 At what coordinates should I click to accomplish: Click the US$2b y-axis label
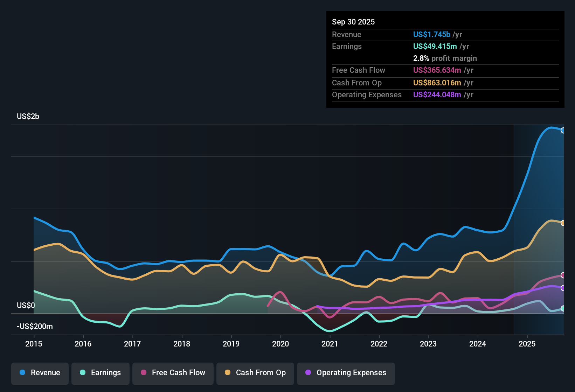coord(28,117)
